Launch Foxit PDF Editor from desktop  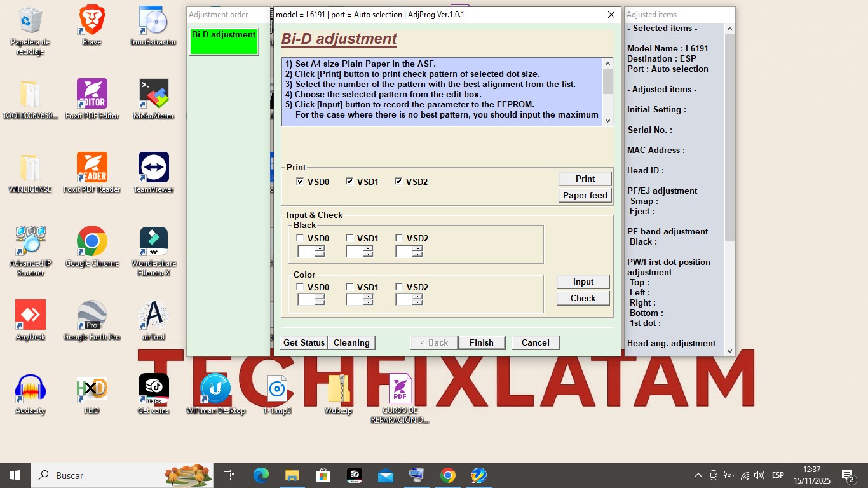(92, 94)
